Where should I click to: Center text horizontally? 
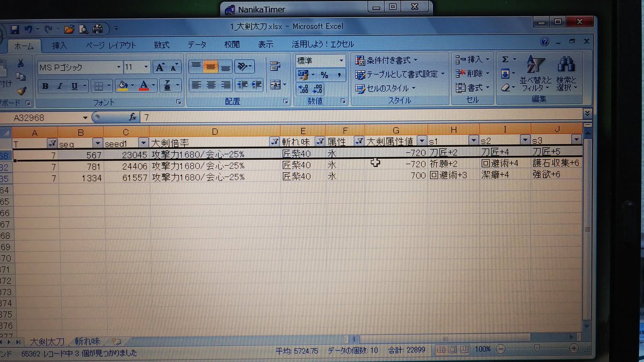pyautogui.click(x=211, y=85)
